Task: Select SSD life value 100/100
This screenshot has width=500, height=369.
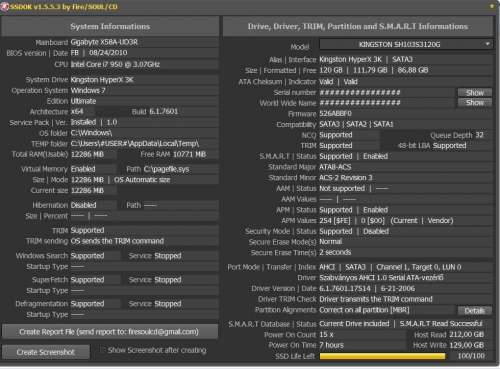Action: pos(471,356)
